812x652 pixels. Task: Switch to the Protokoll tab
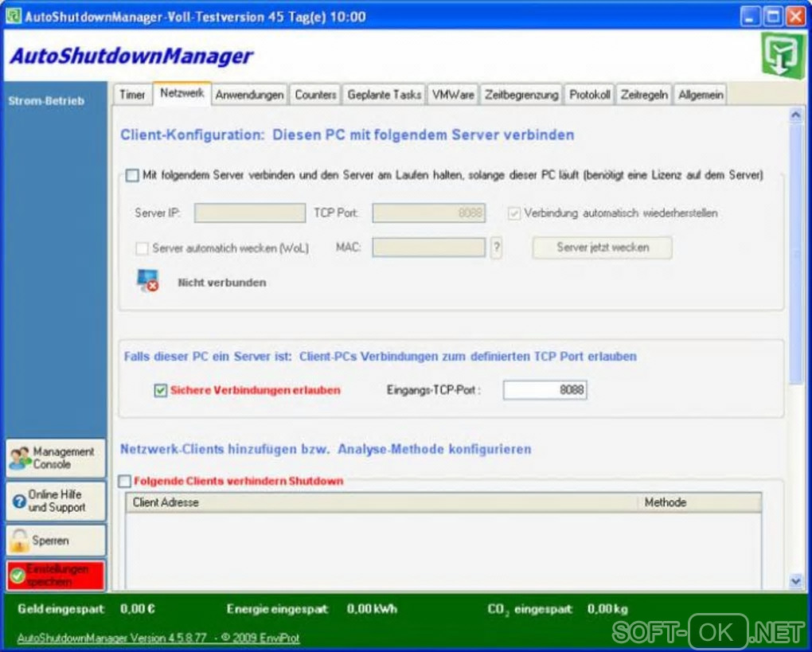589,95
